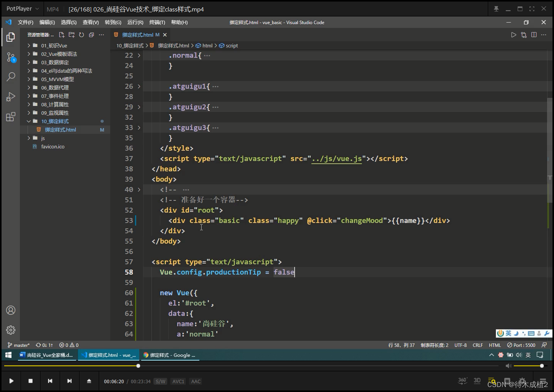
Task: Click PotPlayer stop button
Action: pos(31,381)
